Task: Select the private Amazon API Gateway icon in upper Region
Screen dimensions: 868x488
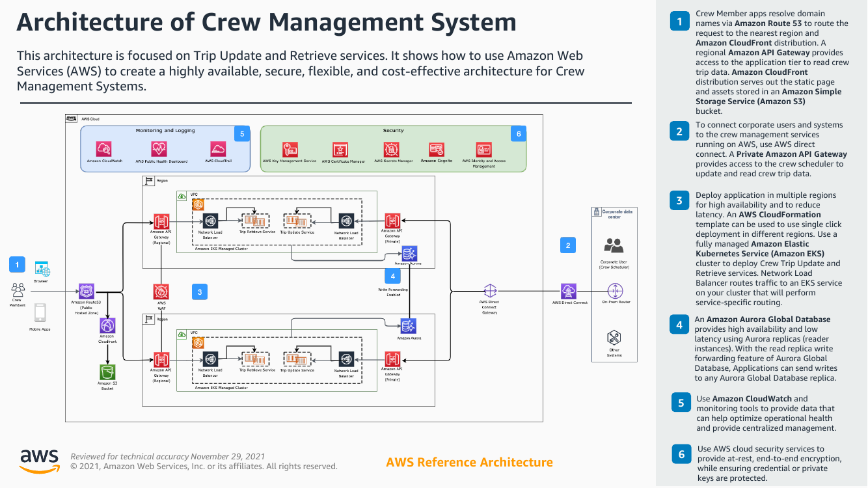Action: click(392, 221)
